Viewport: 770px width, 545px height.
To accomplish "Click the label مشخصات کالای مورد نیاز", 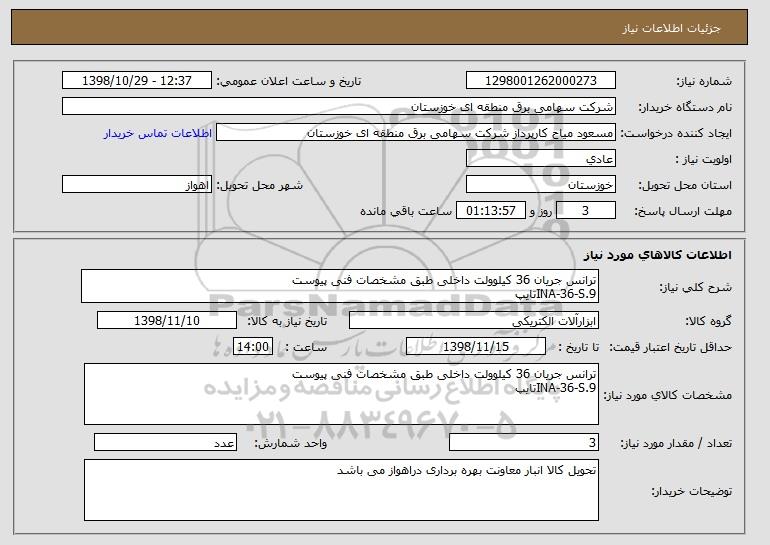I will pos(668,395).
